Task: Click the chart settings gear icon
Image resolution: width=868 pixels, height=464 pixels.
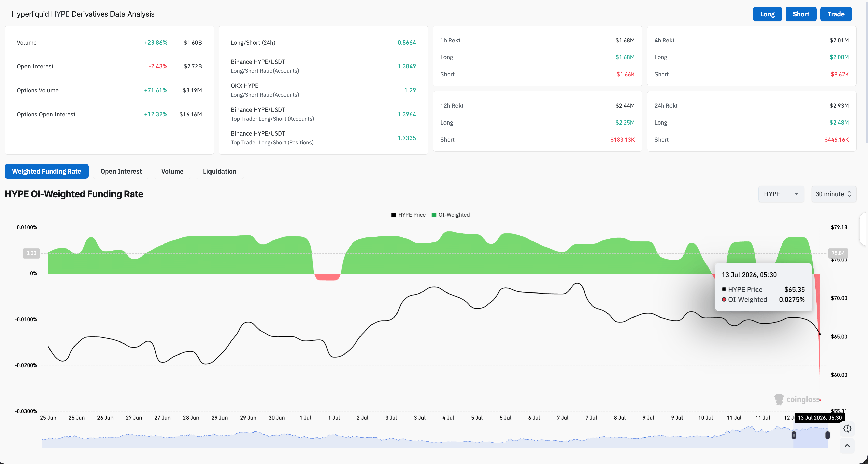Action: (x=847, y=429)
